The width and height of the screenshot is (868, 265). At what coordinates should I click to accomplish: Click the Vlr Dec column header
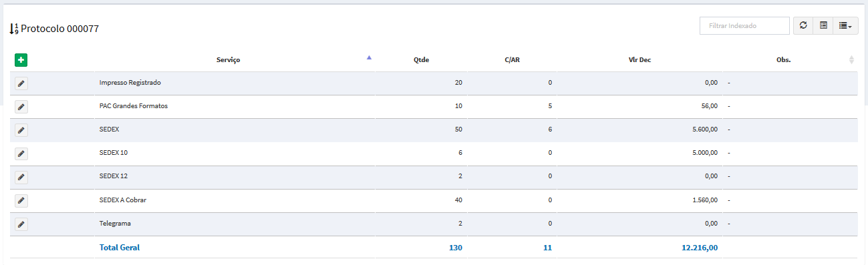click(x=640, y=60)
